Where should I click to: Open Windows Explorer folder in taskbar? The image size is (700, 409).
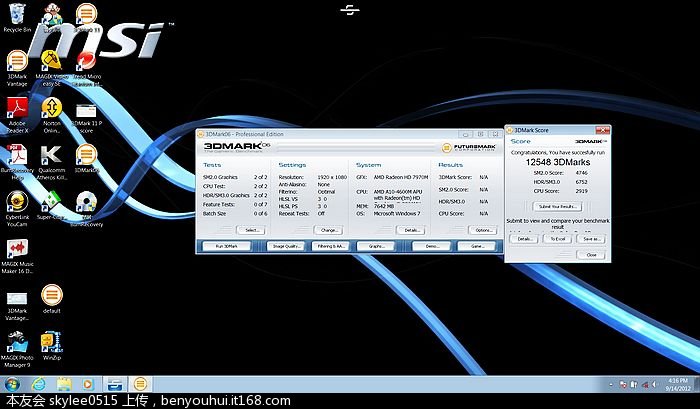[x=64, y=384]
